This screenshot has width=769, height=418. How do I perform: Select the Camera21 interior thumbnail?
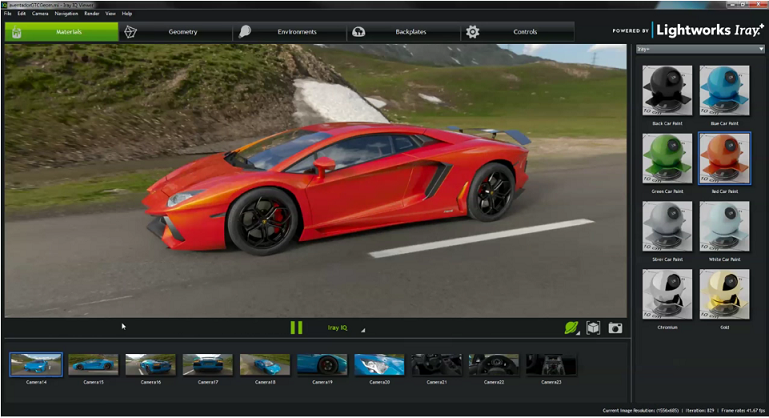click(x=436, y=365)
